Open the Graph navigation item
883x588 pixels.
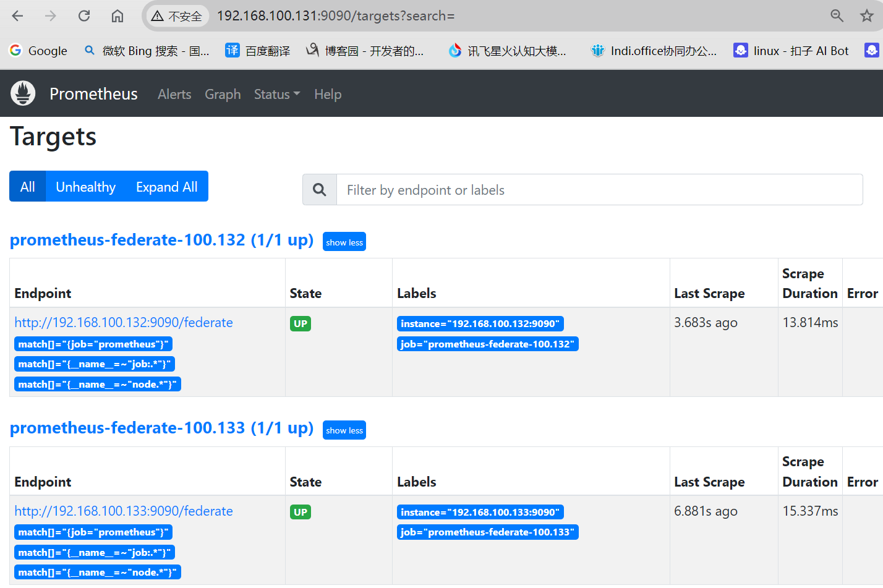pos(223,94)
